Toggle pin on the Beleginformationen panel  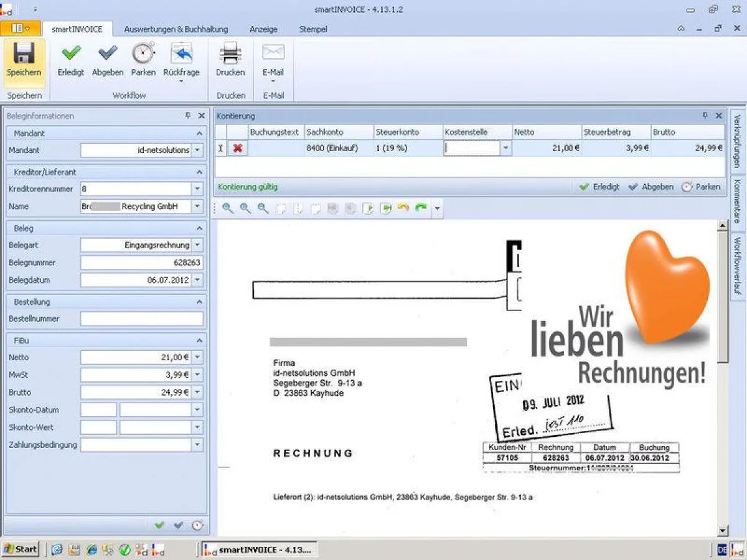coord(188,116)
